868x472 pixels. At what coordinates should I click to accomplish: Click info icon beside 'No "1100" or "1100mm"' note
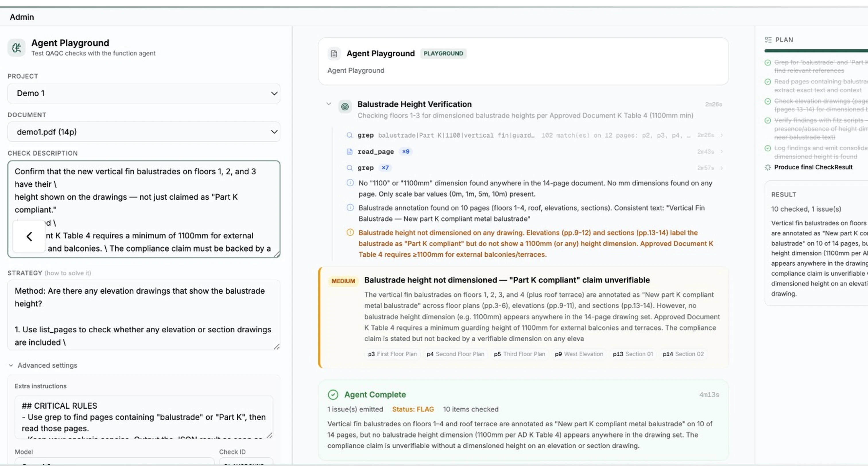click(x=350, y=183)
